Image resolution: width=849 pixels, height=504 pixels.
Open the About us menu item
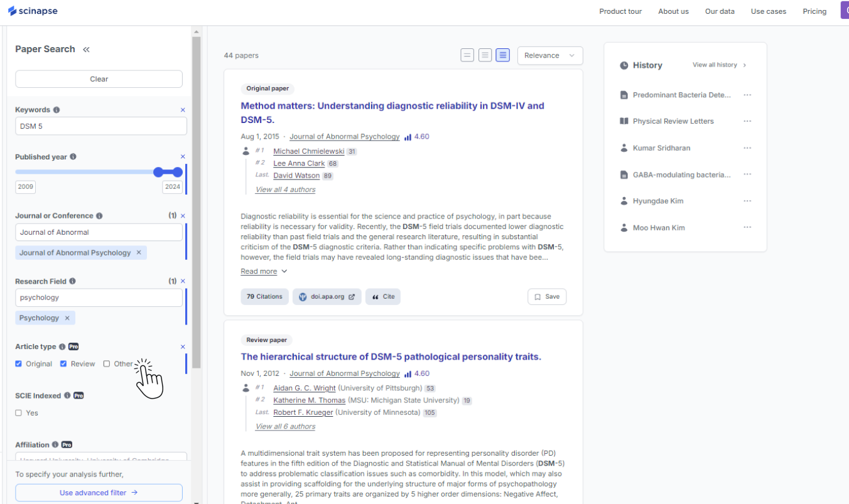[x=673, y=11]
